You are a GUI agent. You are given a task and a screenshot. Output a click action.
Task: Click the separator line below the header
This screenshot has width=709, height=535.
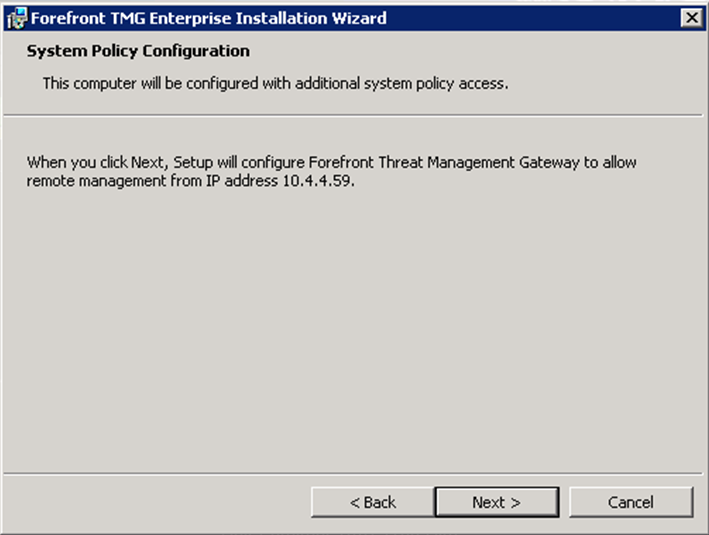click(354, 115)
